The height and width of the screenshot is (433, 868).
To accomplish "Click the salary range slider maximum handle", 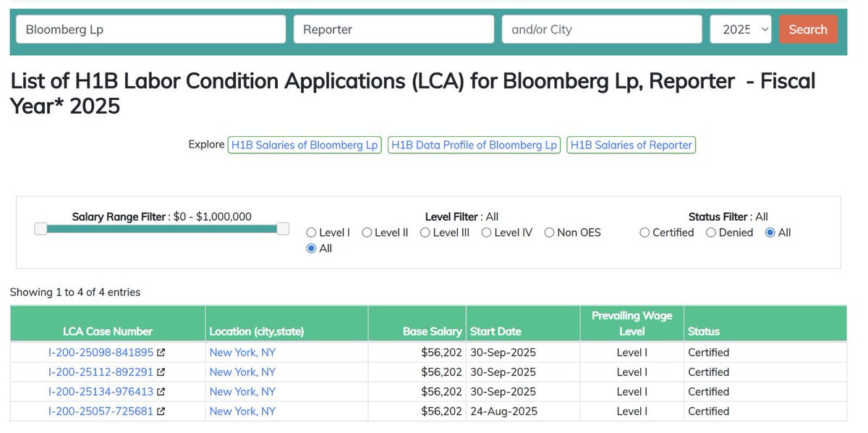I will tap(282, 229).
